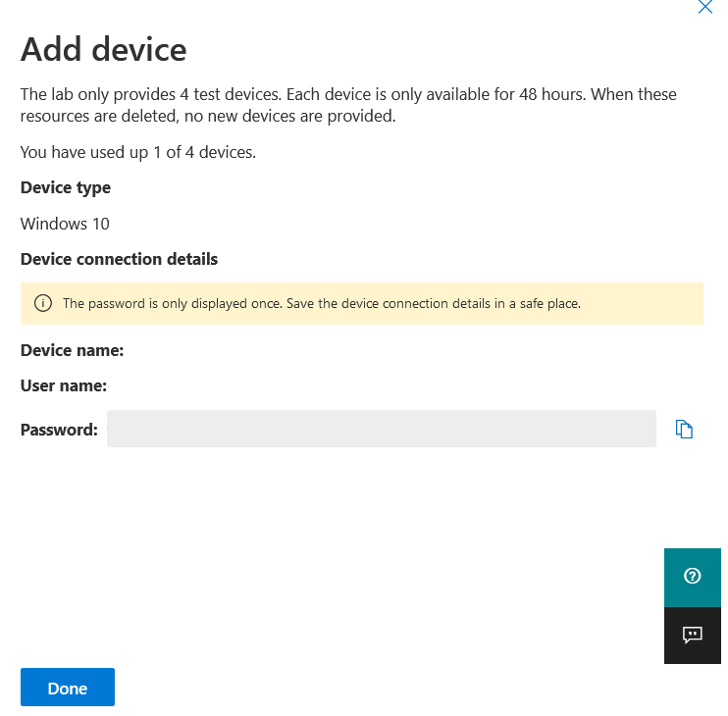
Task: Copy the password to clipboard
Action: (684, 429)
